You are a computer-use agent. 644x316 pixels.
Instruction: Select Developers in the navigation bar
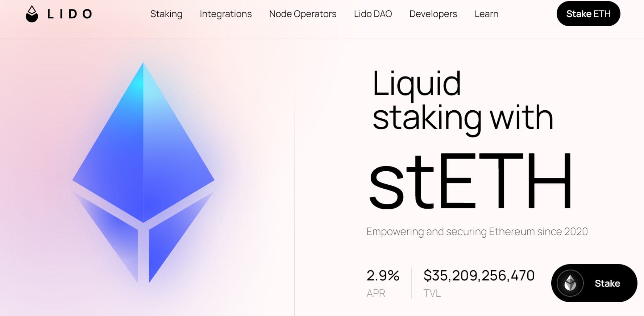pyautogui.click(x=433, y=14)
